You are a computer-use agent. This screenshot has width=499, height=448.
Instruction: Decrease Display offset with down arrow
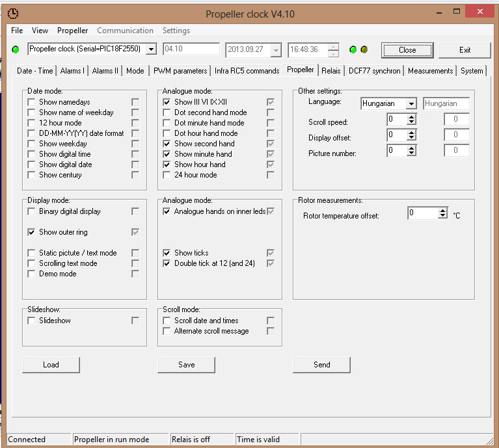411,137
